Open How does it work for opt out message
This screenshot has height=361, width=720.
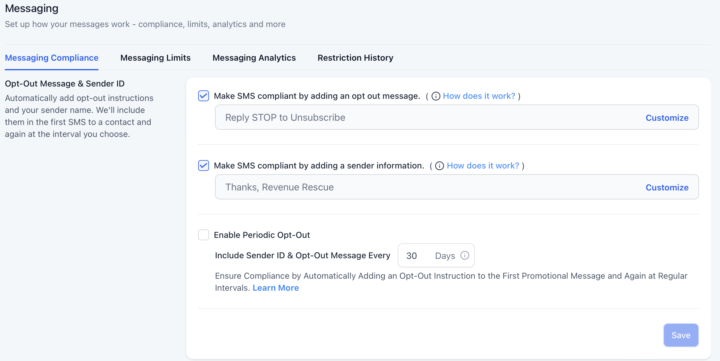click(479, 96)
